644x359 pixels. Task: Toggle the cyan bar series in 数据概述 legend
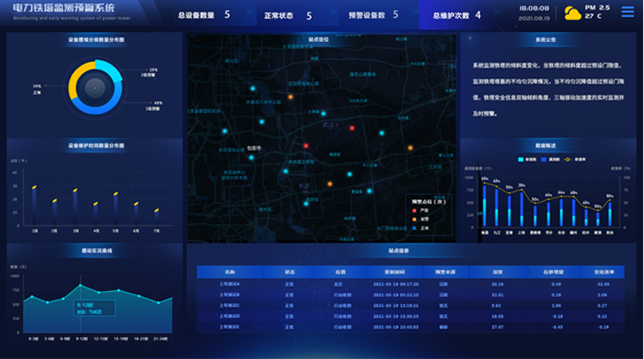(521, 159)
